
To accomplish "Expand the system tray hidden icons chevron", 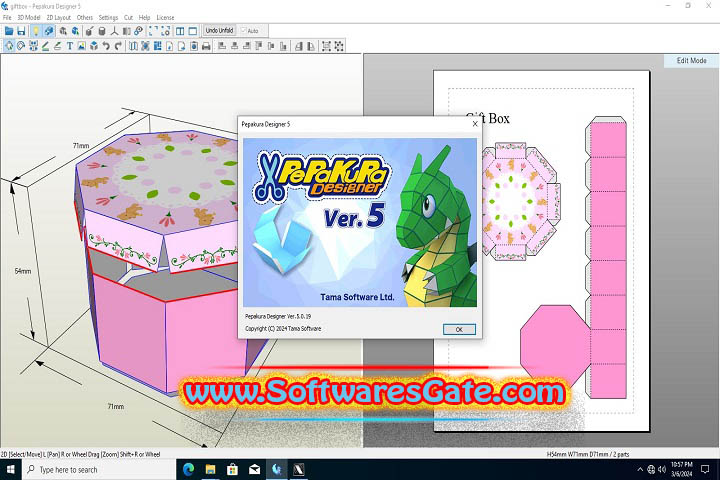I will click(x=640, y=469).
